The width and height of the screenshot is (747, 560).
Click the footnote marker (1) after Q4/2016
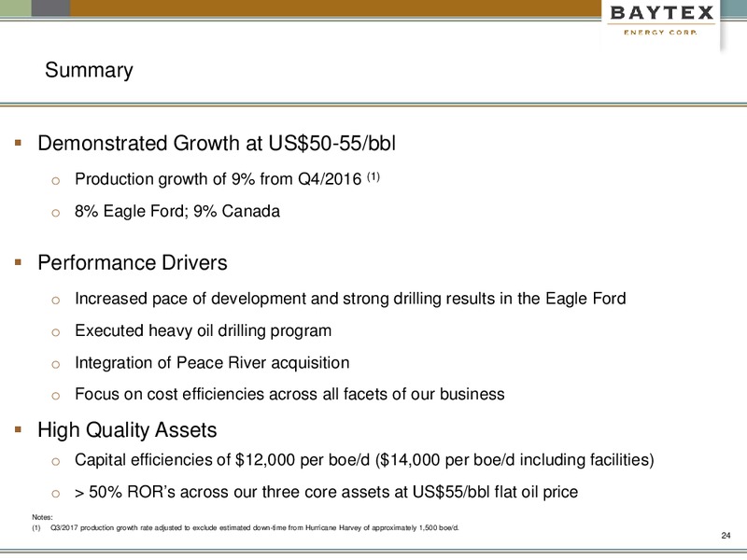(x=373, y=176)
